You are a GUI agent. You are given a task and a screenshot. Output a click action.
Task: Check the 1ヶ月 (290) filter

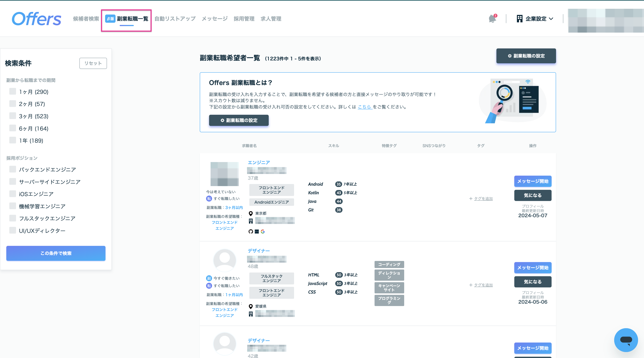12,91
